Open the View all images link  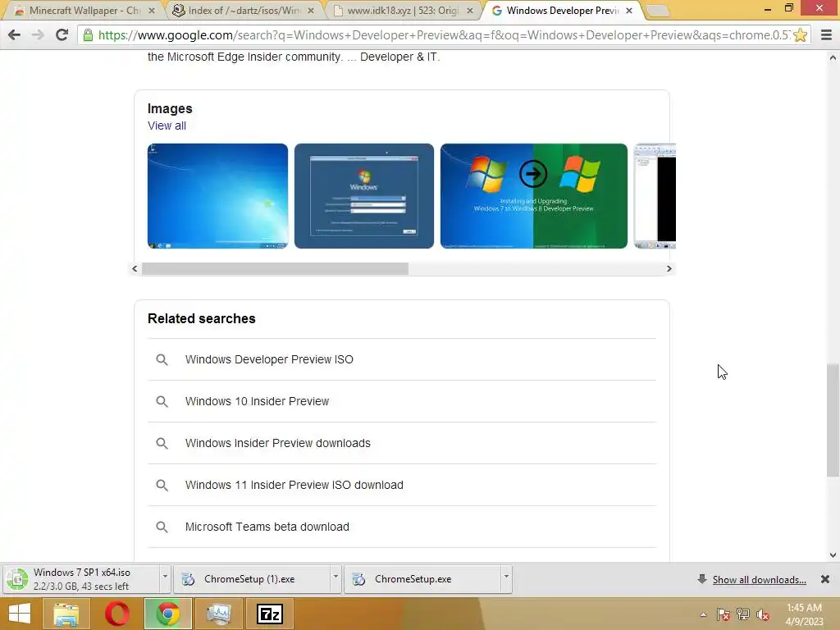click(x=167, y=126)
